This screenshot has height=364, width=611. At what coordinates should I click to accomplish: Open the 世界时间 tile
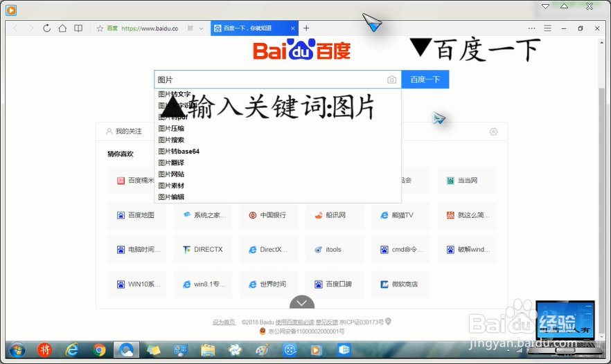pos(269,284)
